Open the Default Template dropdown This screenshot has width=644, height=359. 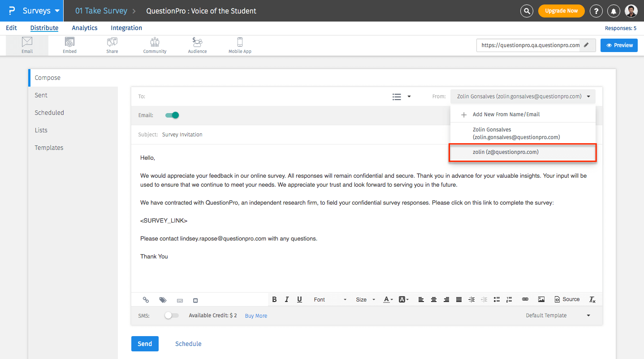[x=558, y=315]
